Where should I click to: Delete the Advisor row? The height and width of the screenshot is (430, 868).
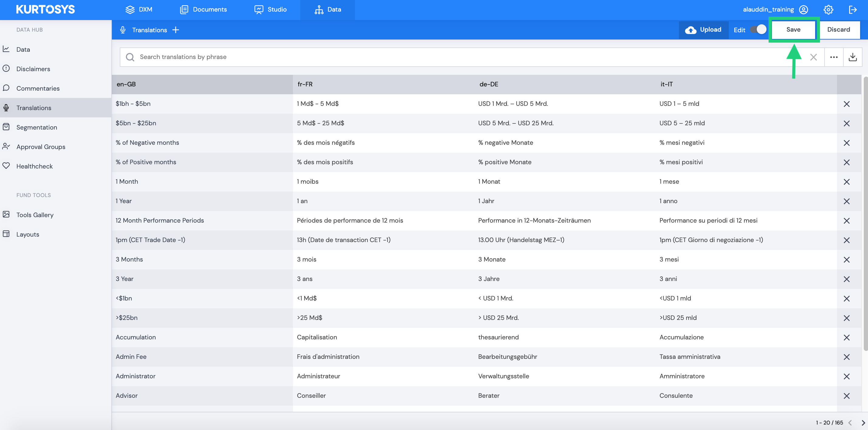pos(846,396)
